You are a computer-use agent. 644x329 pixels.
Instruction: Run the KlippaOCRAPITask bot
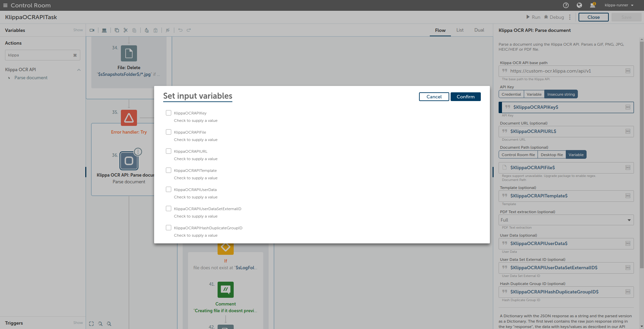pyautogui.click(x=533, y=17)
